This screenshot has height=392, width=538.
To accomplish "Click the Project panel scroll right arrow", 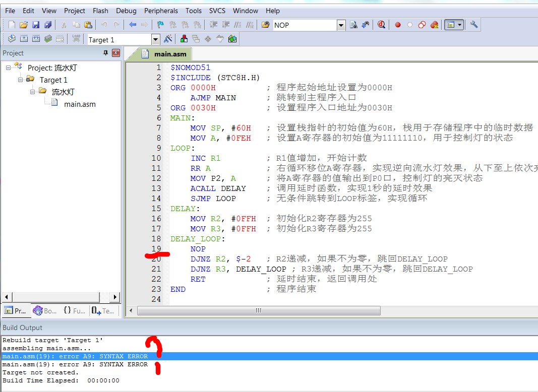I will pos(115,297).
